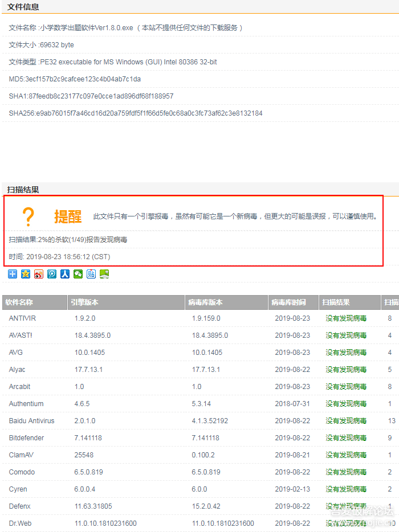Click the SHA256 hash value line
The width and height of the screenshot is (399, 532).
[136, 113]
